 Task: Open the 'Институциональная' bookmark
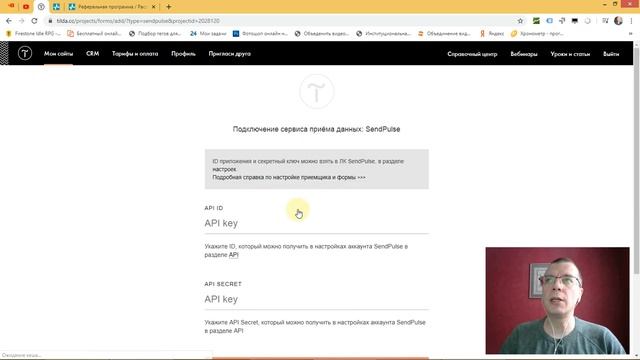(x=383, y=34)
